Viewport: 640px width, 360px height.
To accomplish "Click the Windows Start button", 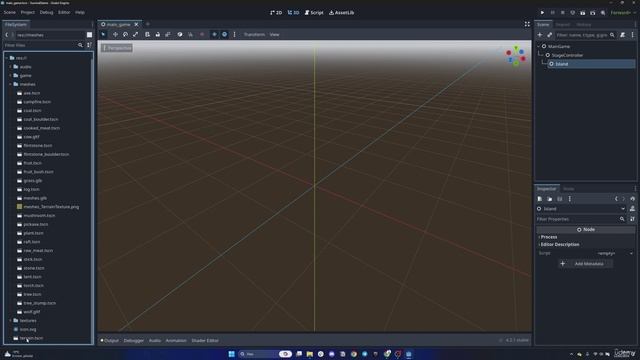I will (x=231, y=354).
